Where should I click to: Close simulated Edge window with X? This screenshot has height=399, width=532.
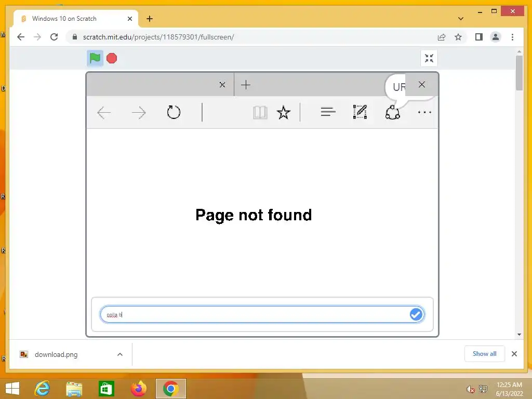point(422,85)
